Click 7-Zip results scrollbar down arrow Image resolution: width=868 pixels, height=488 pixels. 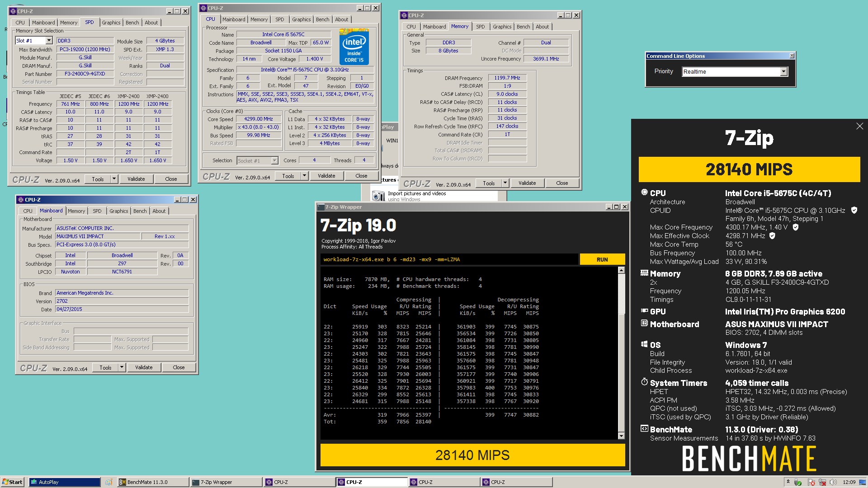621,436
